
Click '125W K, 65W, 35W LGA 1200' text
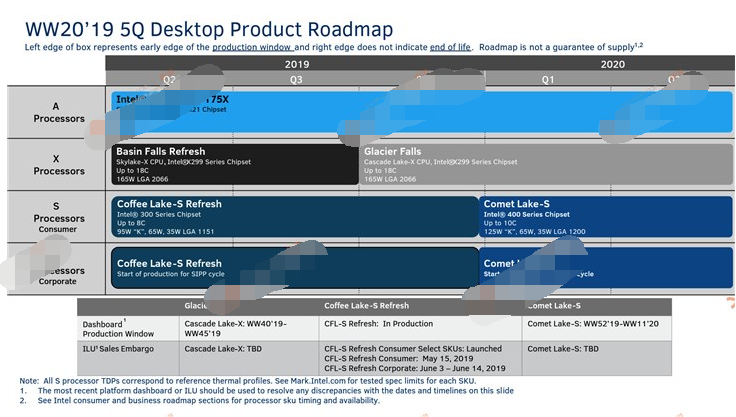[x=535, y=232]
